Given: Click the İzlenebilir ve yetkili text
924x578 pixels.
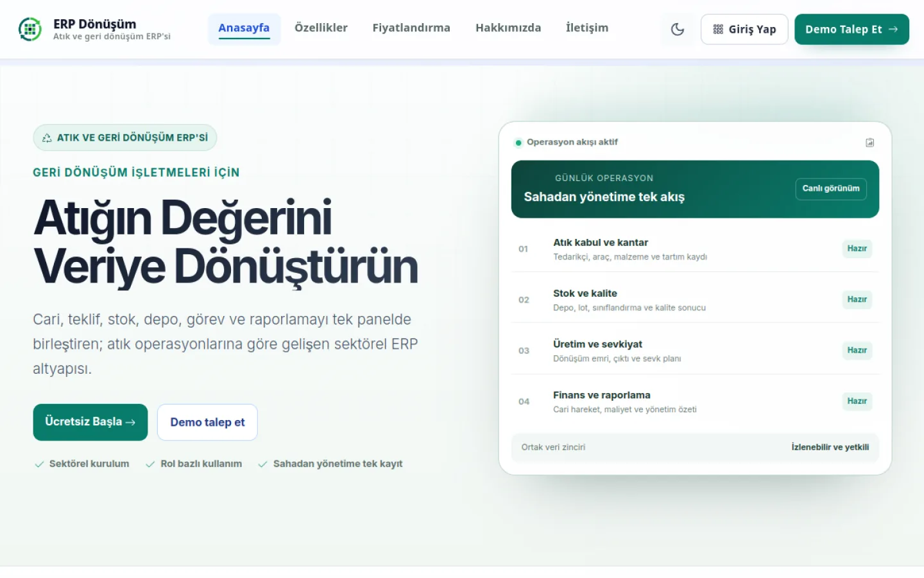Looking at the screenshot, I should point(830,448).
